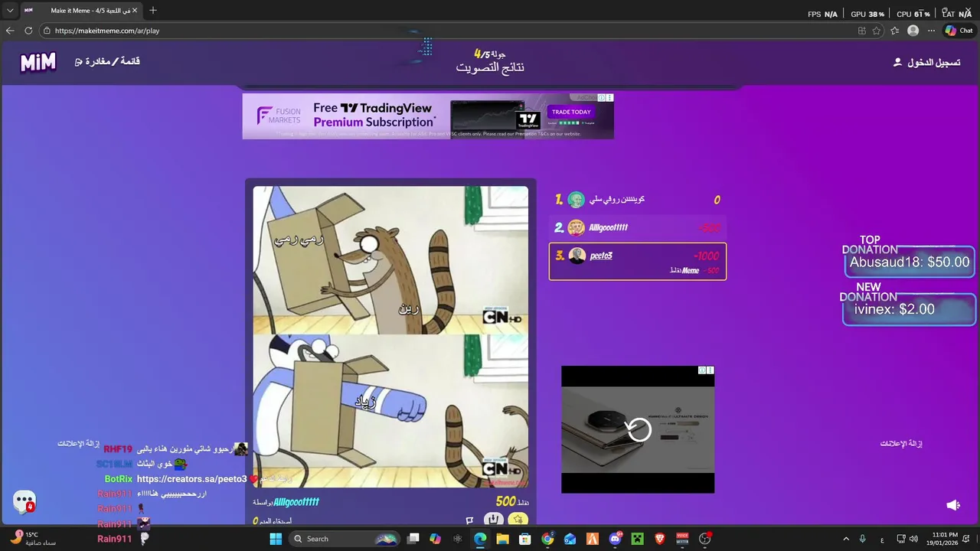The image size is (980, 551).
Task: Download the meme via the download icon
Action: click(494, 520)
